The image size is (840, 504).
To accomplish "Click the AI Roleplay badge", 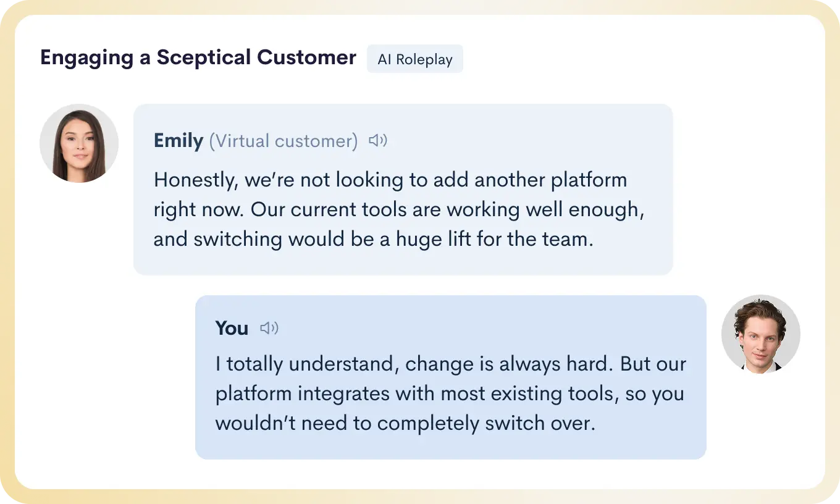I will pos(414,59).
